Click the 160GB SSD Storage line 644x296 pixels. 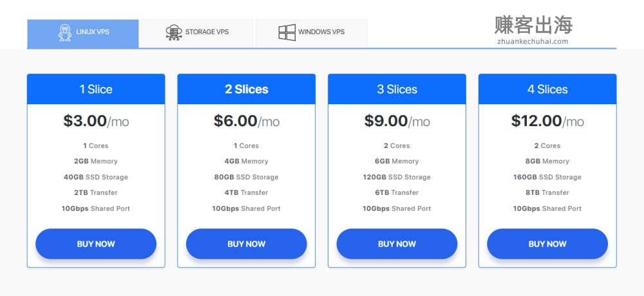pyautogui.click(x=547, y=177)
